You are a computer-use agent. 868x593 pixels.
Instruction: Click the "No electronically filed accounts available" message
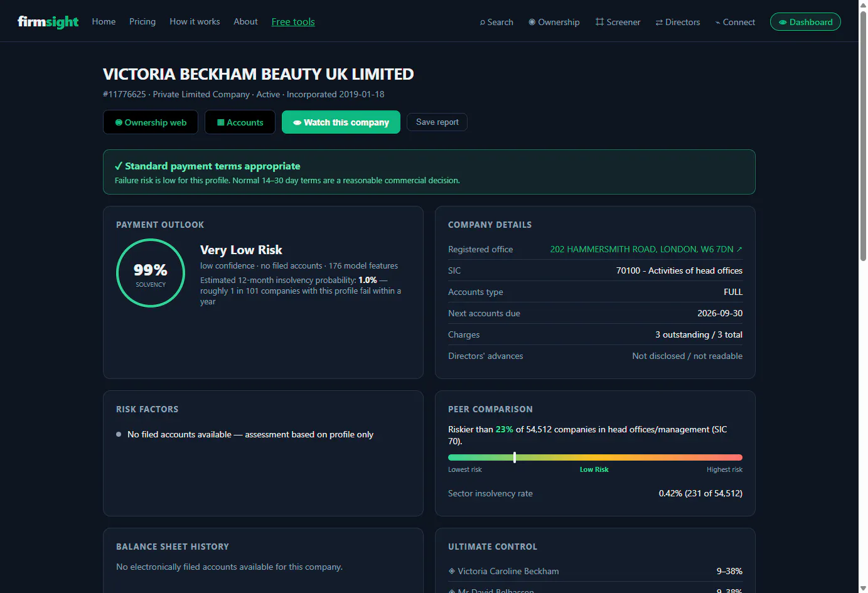(229, 567)
